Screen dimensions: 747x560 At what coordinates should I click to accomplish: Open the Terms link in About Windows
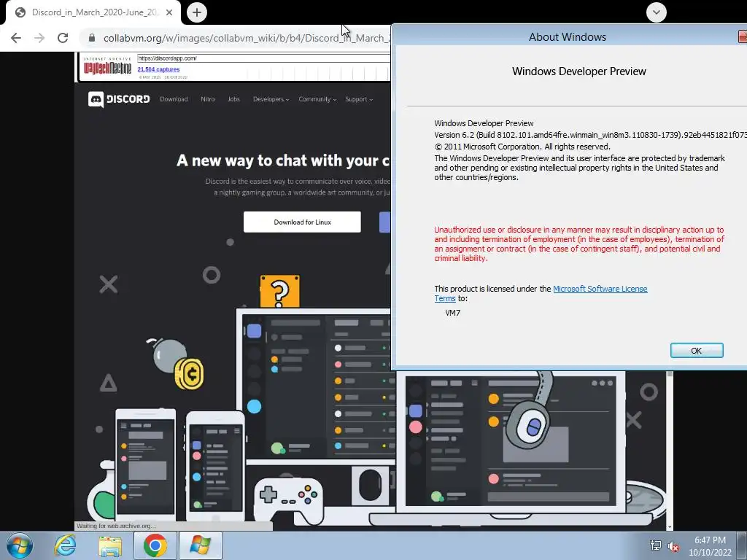point(444,298)
